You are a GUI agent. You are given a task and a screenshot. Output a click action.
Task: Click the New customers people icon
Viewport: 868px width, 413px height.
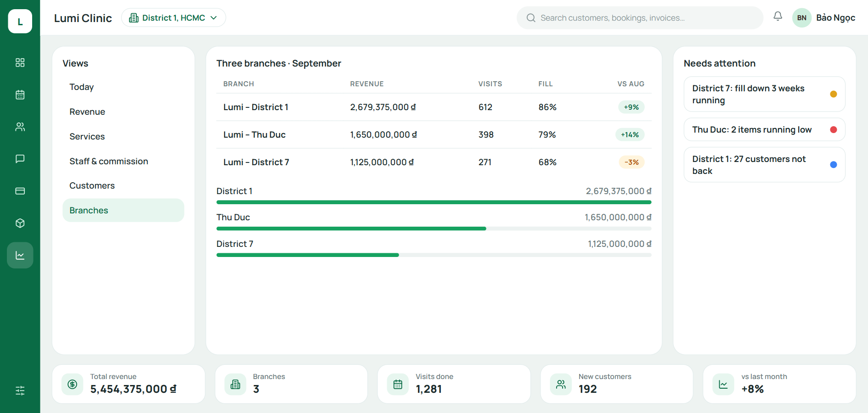pyautogui.click(x=561, y=385)
